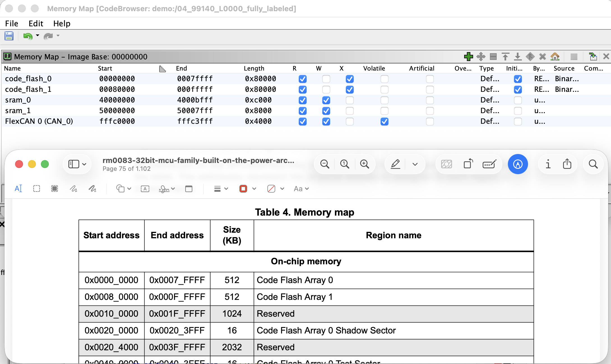Image resolution: width=611 pixels, height=364 pixels.
Task: Select the Rectangular Selection markup tool
Action: (36, 189)
